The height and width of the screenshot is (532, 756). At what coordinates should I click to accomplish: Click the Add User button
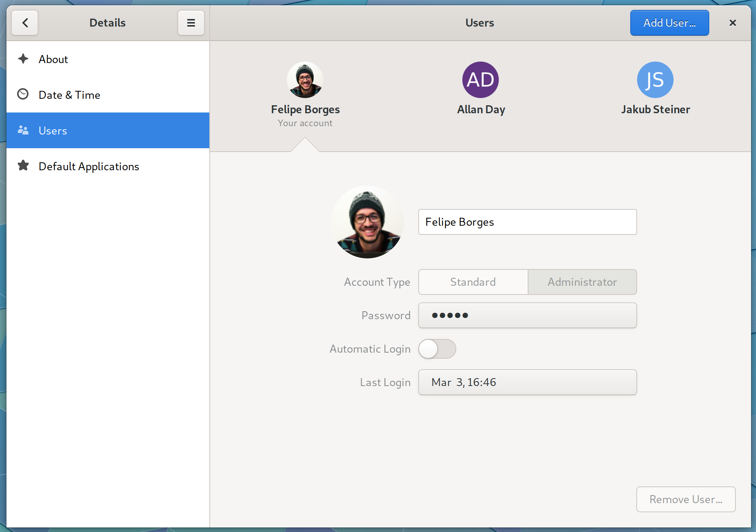click(669, 23)
